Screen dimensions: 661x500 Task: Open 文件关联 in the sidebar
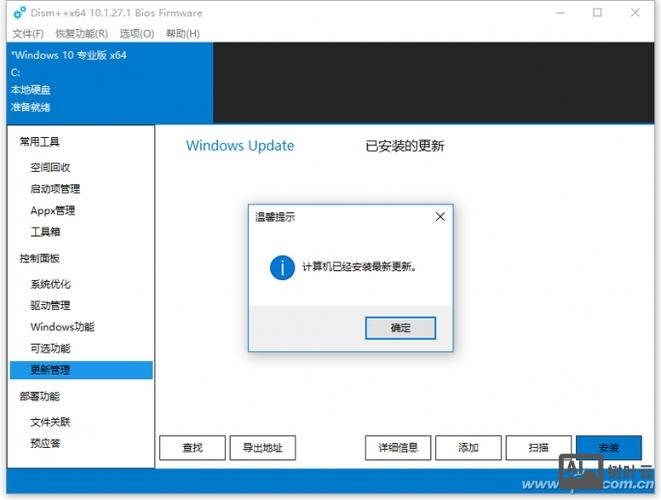pyautogui.click(x=50, y=422)
